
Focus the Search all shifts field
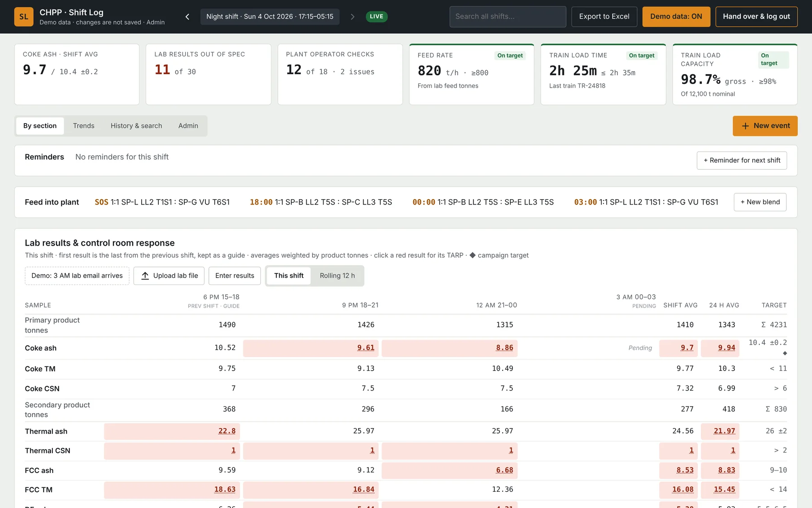click(x=507, y=17)
